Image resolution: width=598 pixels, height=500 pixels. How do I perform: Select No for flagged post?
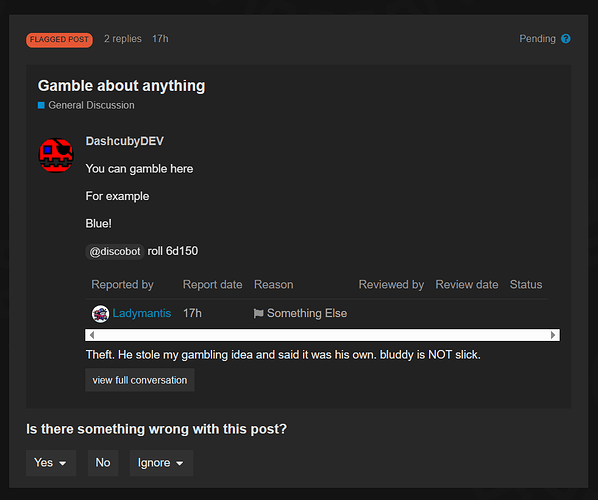103,463
